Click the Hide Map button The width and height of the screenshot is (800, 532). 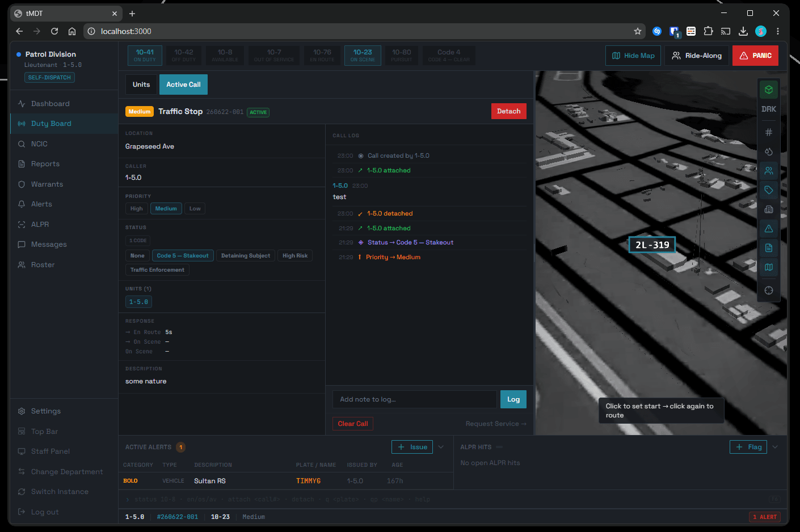pyautogui.click(x=633, y=56)
